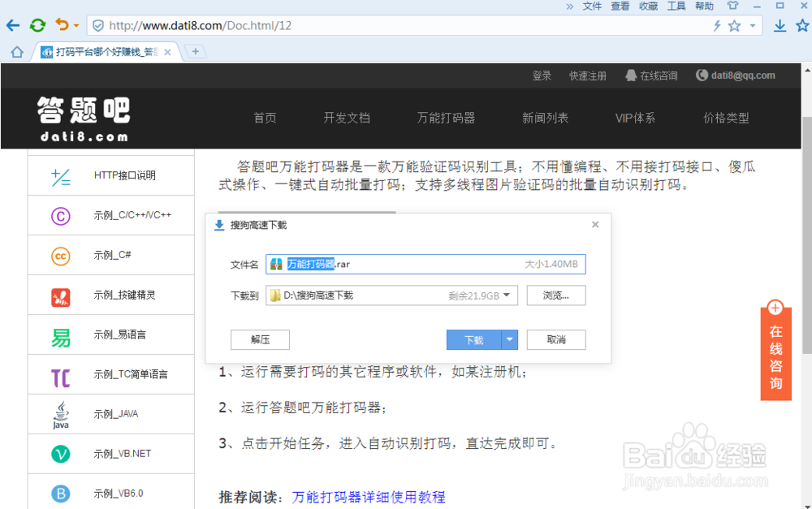Click the orange C# icon in the sidebar
This screenshot has width=812, height=509.
[x=61, y=256]
